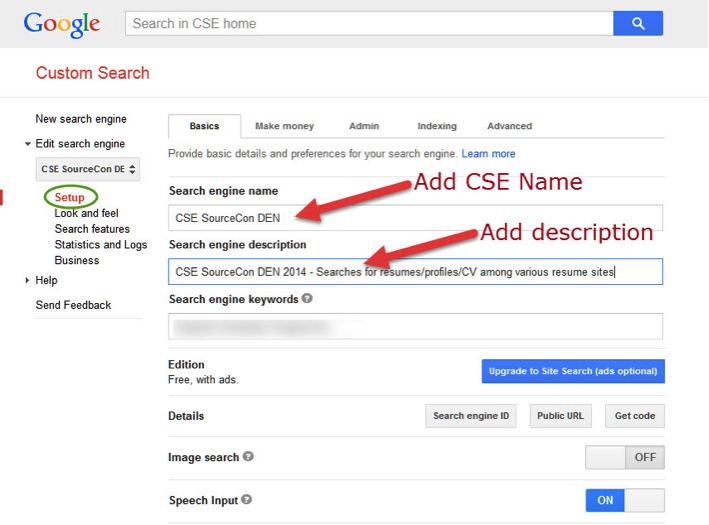The height and width of the screenshot is (525, 709).
Task: Expand the Help section arrow
Action: pyautogui.click(x=28, y=280)
